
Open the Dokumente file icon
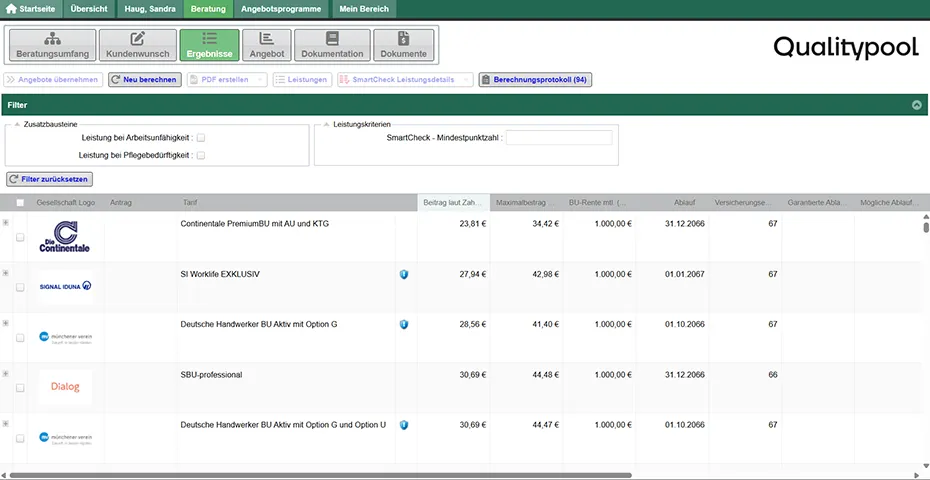pyautogui.click(x=403, y=39)
